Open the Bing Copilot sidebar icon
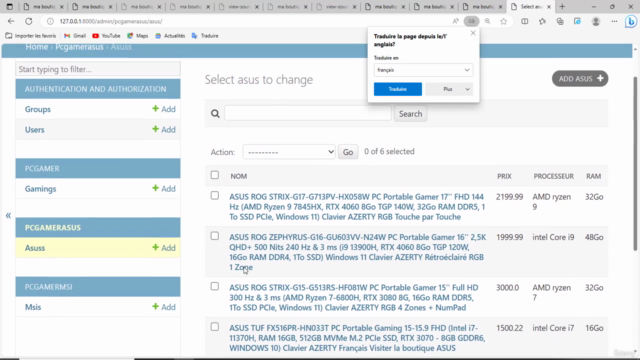Screen dimensions: 640x360 [x=631, y=21]
